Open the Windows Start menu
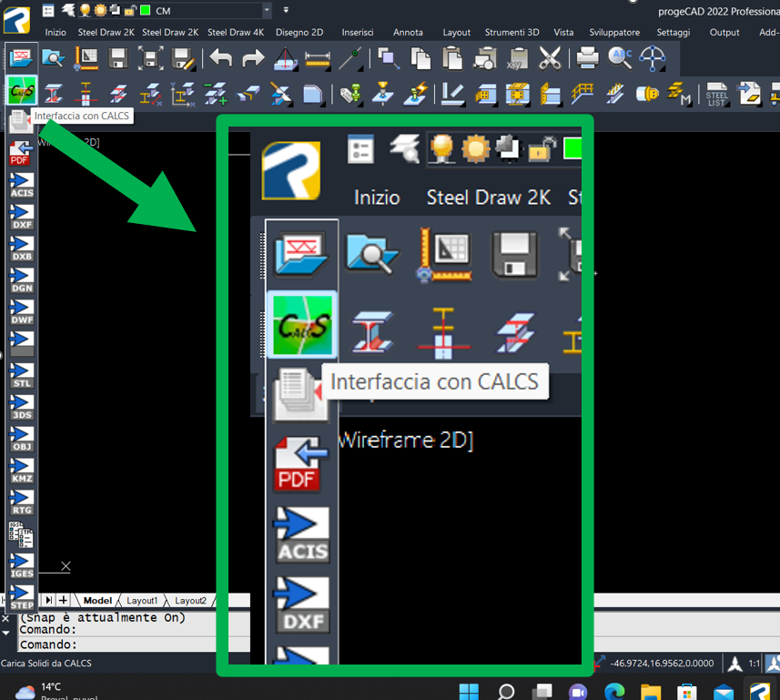 (469, 692)
